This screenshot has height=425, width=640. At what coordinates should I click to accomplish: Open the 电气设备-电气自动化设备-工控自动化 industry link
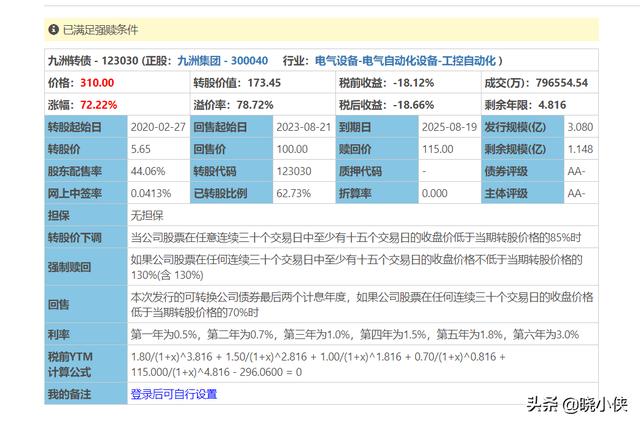point(405,61)
